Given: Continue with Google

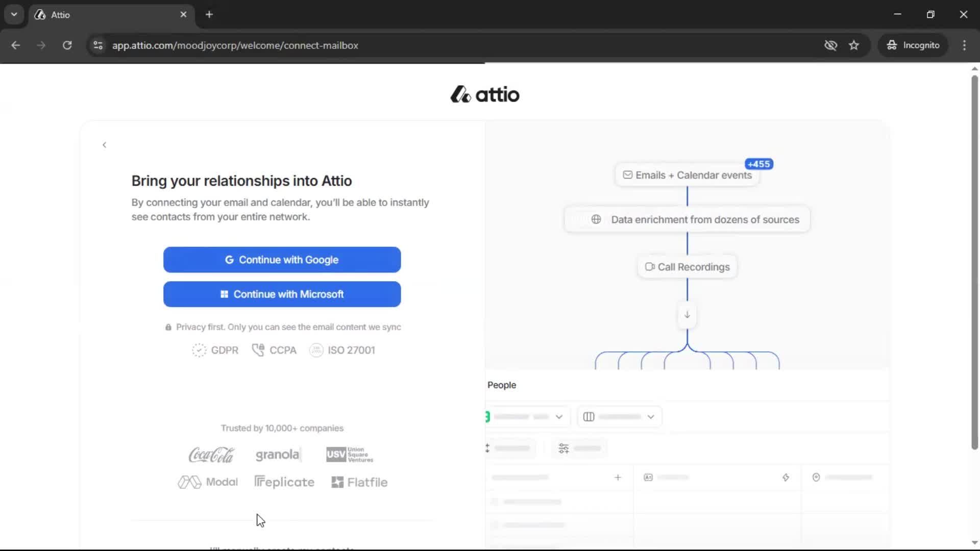Looking at the screenshot, I should point(282,260).
